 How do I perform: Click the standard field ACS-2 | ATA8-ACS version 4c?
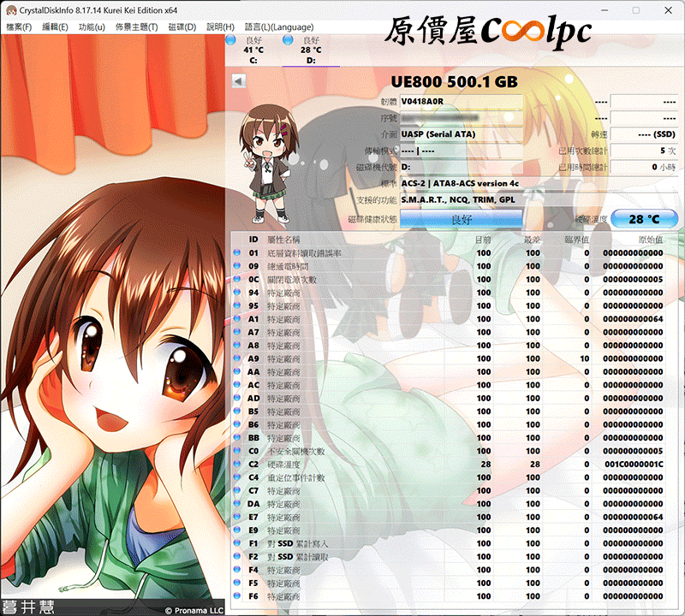(539, 183)
